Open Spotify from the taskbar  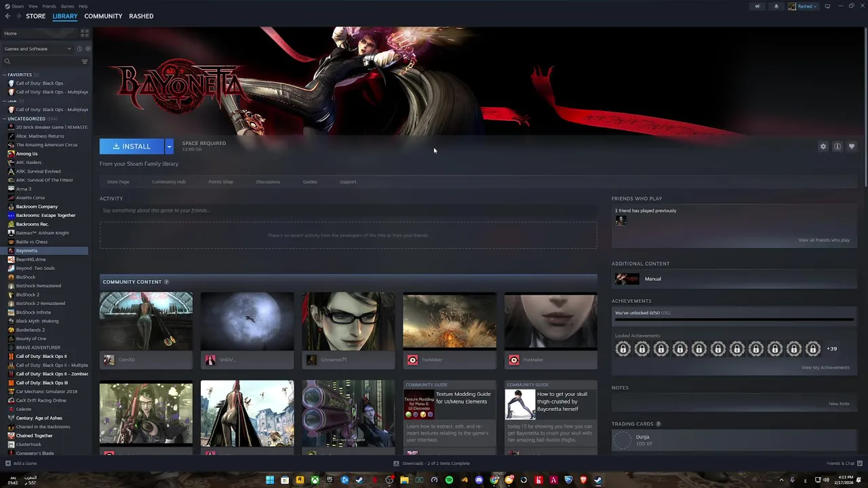(x=449, y=480)
